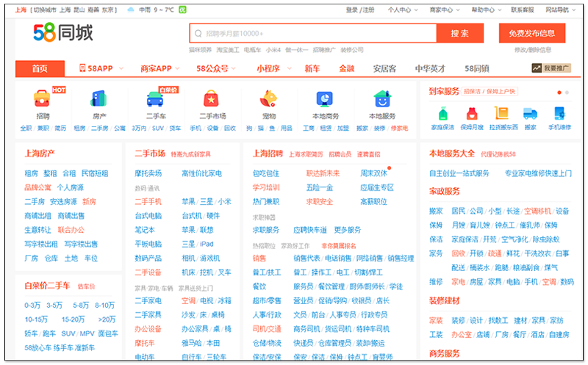Open the 本地商务 monitor icon
Screen dimensions: 588x365
[x=325, y=99]
